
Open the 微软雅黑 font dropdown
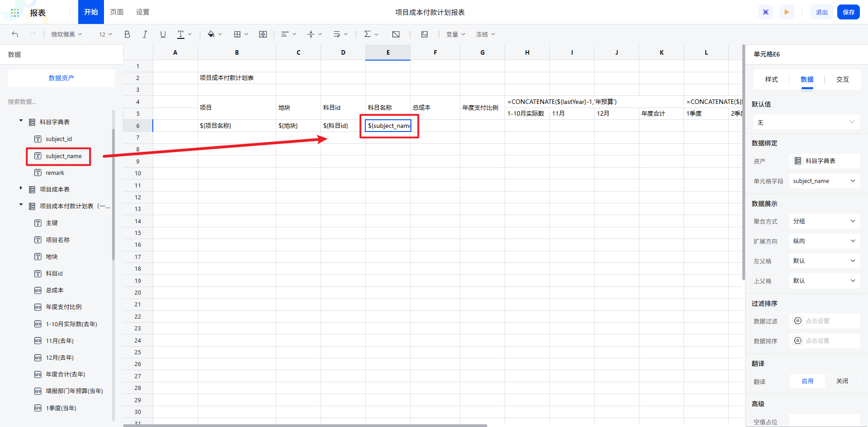pyautogui.click(x=66, y=34)
